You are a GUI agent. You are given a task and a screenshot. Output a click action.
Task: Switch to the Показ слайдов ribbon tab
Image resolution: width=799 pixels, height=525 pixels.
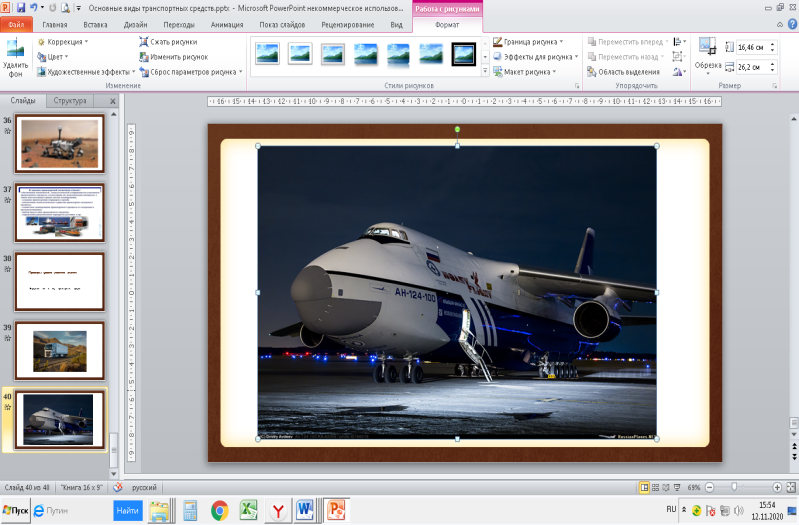click(x=282, y=24)
